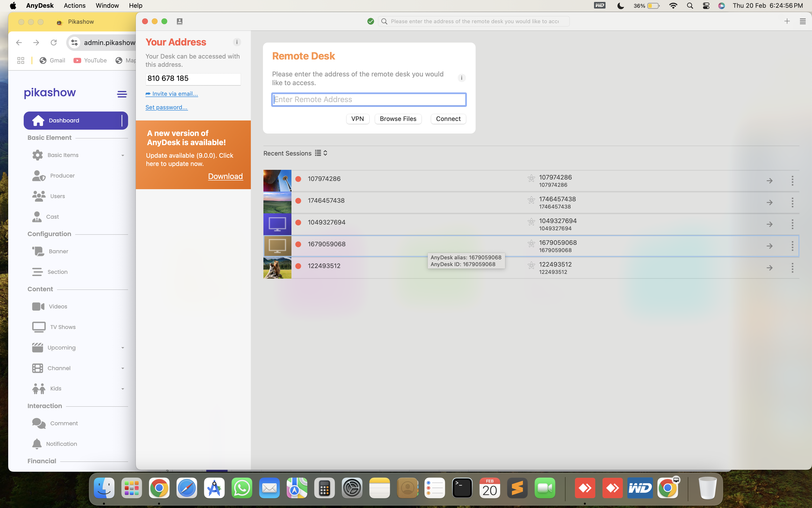The image size is (812, 508).
Task: Select the 810 678 185 address field
Action: pos(193,79)
